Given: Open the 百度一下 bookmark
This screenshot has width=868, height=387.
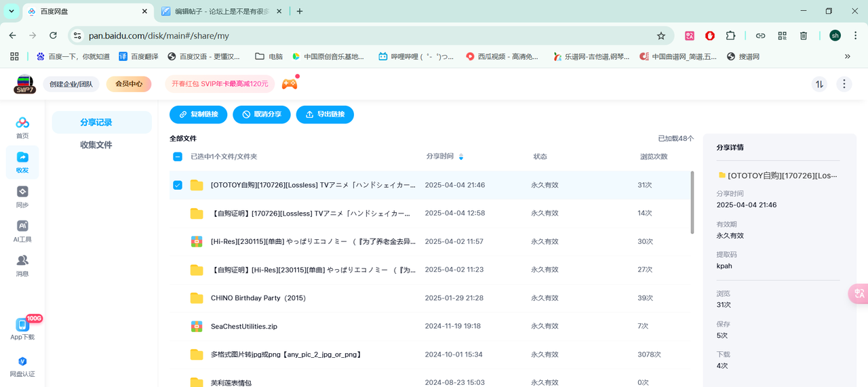Looking at the screenshot, I should [73, 56].
